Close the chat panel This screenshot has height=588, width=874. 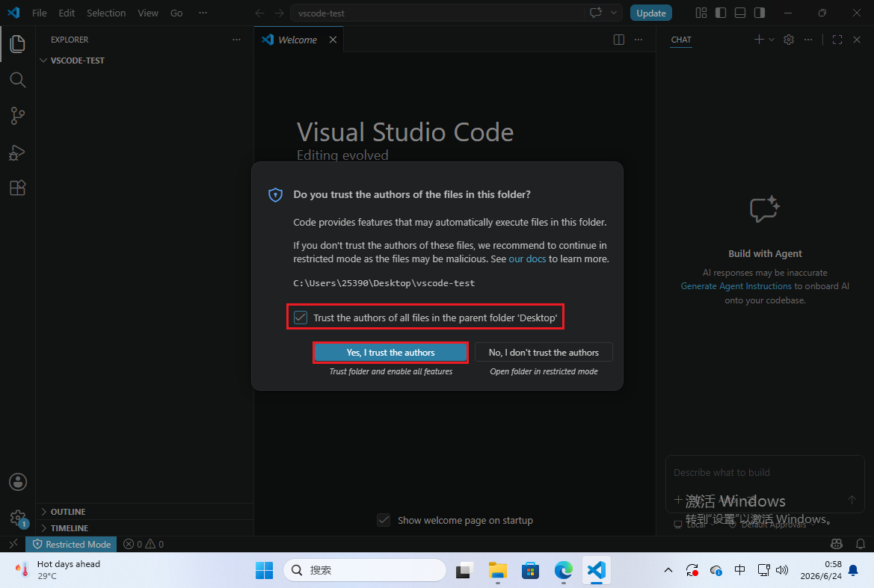click(857, 40)
